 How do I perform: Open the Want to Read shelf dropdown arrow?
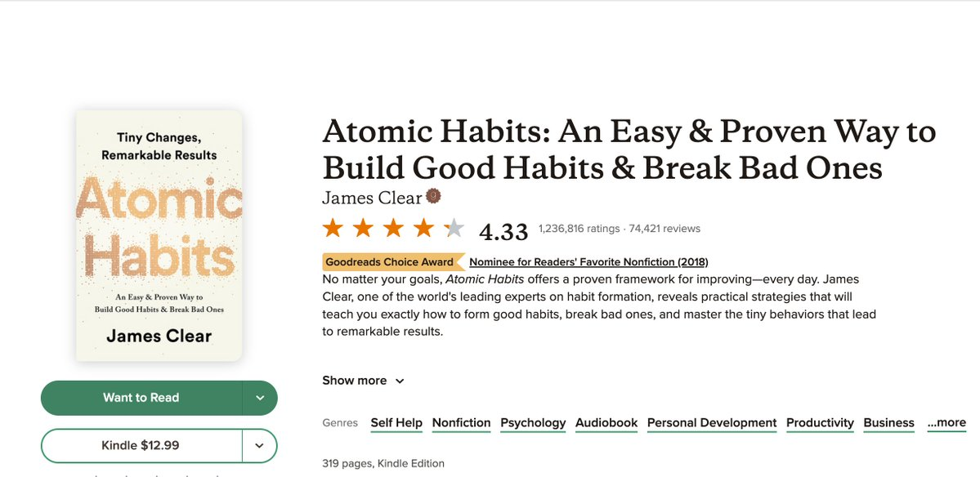260,398
